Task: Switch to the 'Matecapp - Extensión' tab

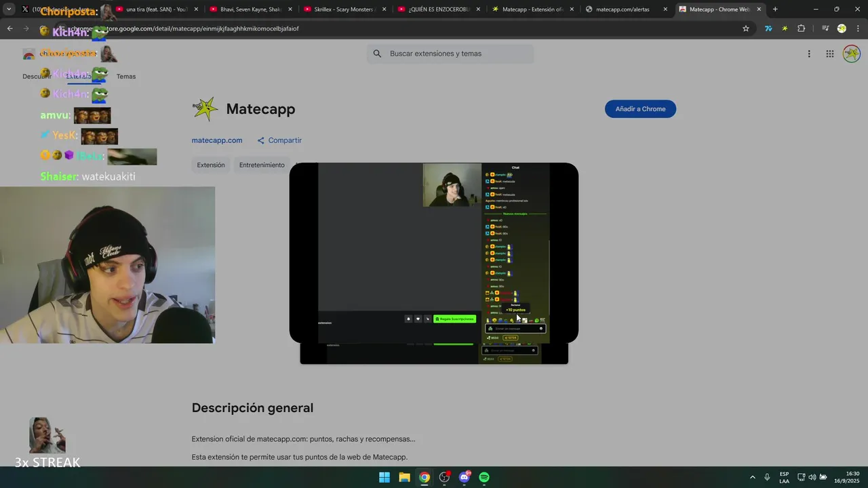Action: click(x=532, y=9)
